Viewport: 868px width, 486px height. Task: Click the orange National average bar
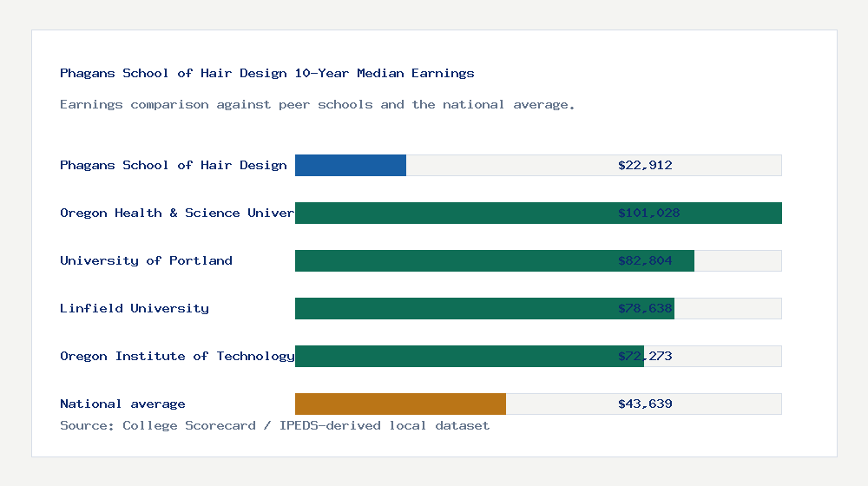pyautogui.click(x=400, y=404)
